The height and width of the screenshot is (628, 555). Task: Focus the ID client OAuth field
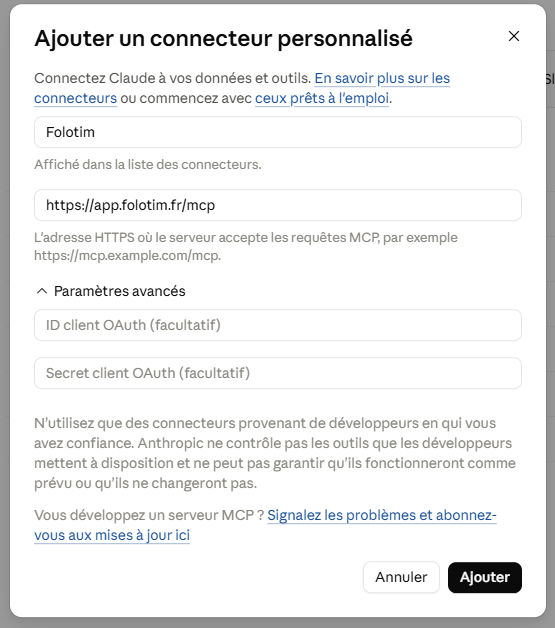click(278, 325)
